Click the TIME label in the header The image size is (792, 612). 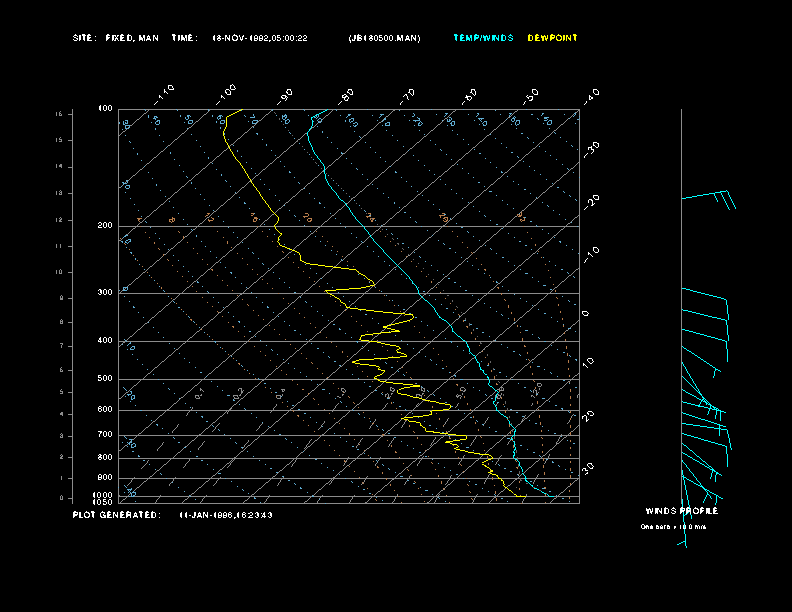185,38
